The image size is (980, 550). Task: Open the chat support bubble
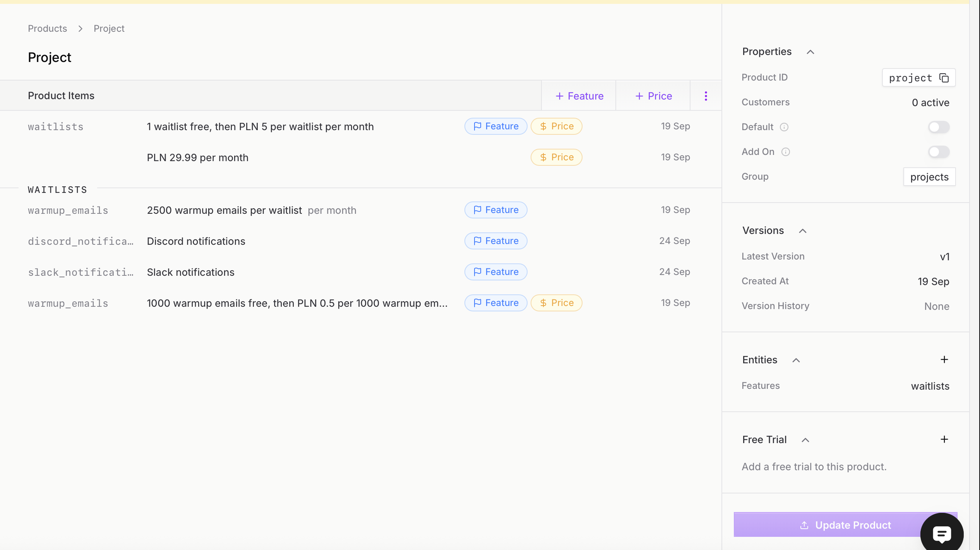click(941, 534)
